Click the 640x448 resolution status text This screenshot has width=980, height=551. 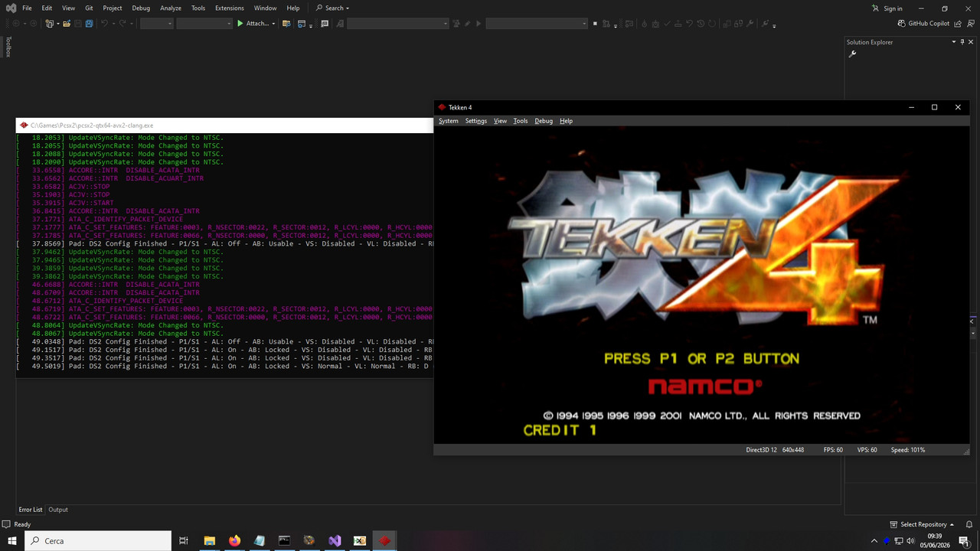(793, 450)
